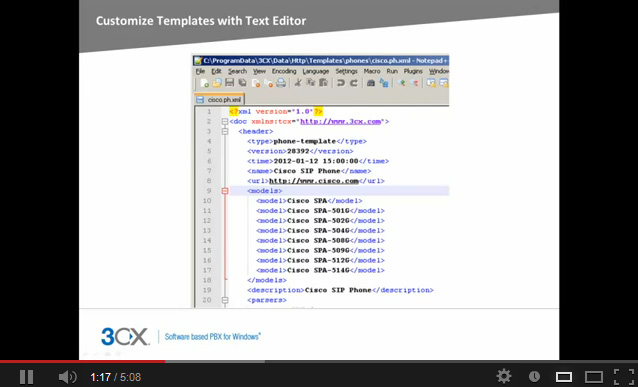Click the New file icon in Notepad++ toolbar
638x387 pixels.
(x=205, y=83)
